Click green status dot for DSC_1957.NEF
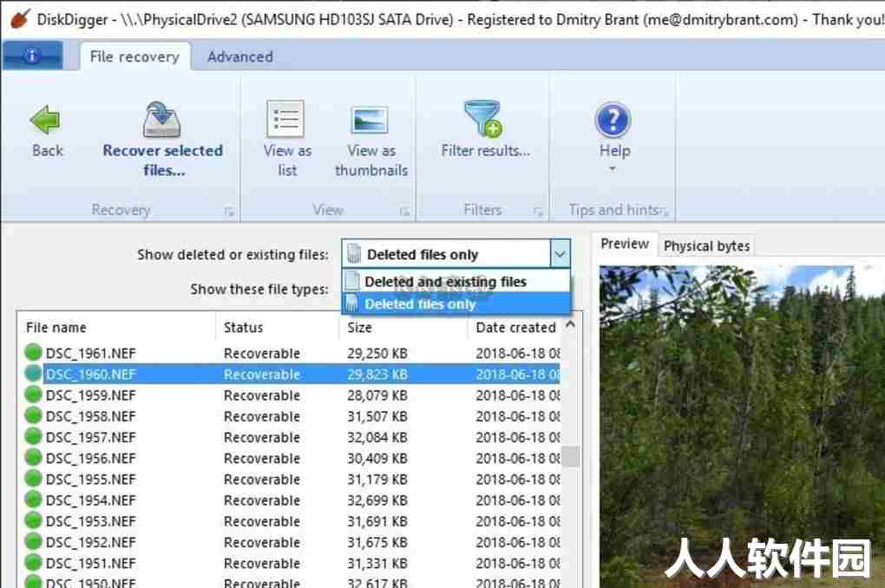This screenshot has width=885, height=588. tap(33, 436)
